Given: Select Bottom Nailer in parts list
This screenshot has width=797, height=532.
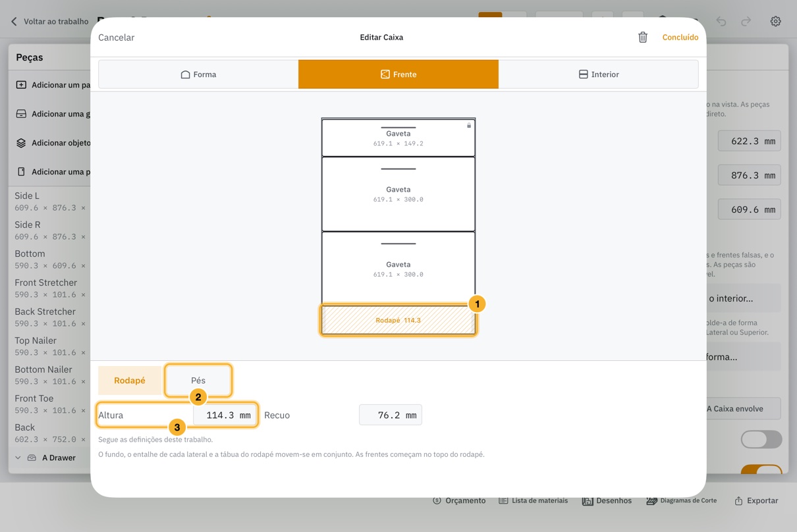Looking at the screenshot, I should pyautogui.click(x=50, y=375).
